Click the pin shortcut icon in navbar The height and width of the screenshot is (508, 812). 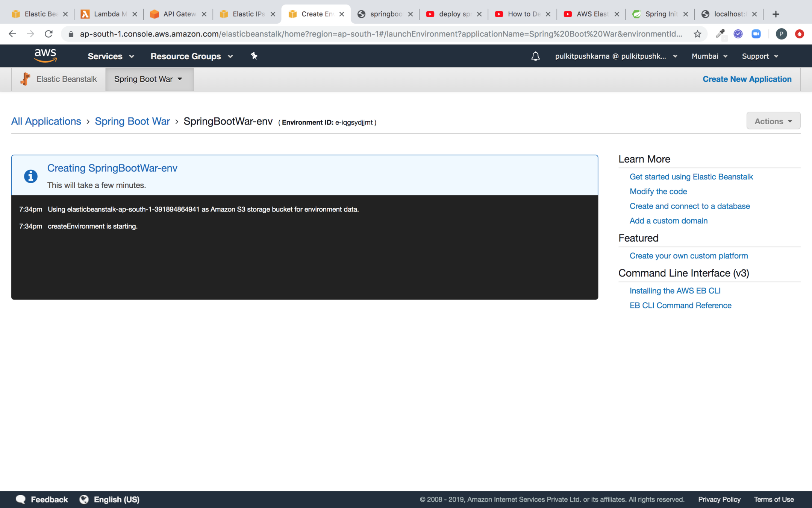(254, 56)
